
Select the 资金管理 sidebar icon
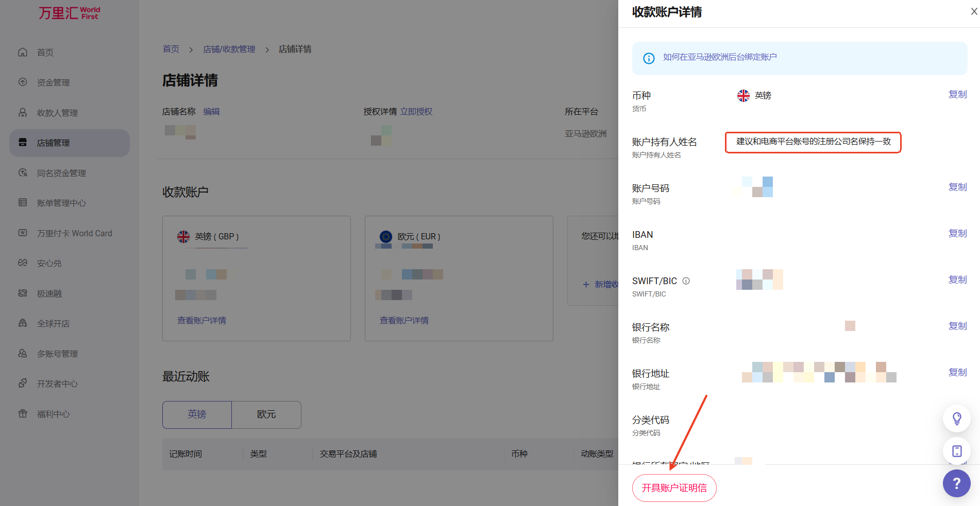(23, 82)
